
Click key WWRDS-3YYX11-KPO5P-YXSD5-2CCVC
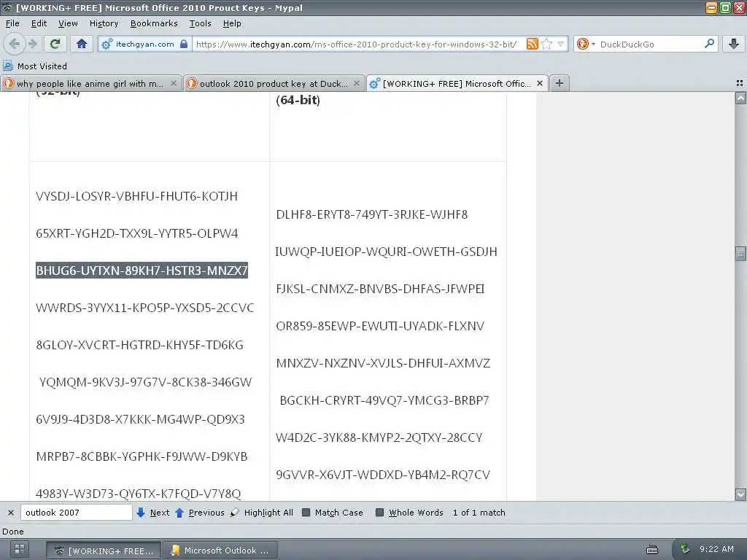pos(145,308)
